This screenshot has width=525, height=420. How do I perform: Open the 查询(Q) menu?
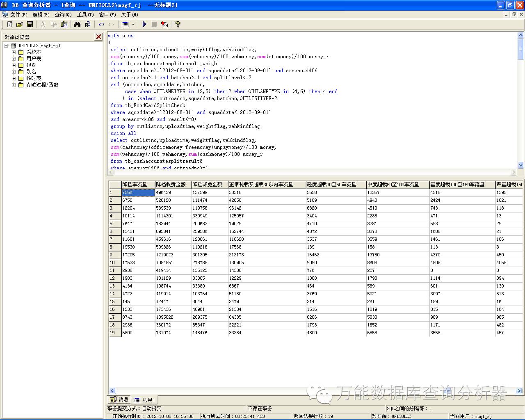tap(63, 14)
